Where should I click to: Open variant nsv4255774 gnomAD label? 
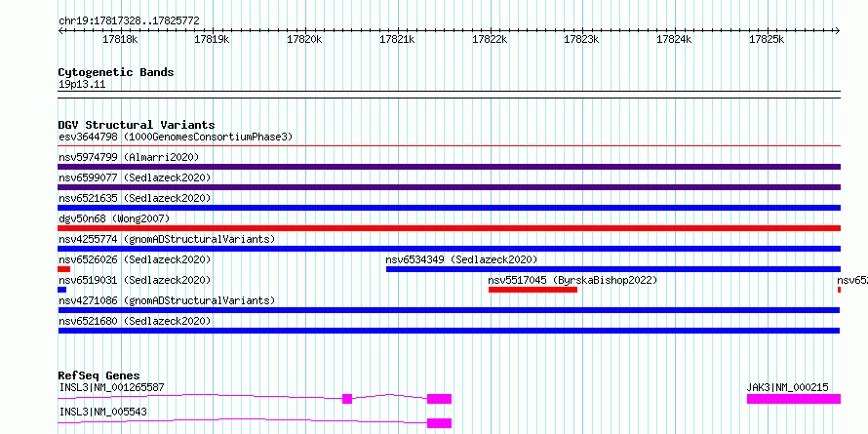(167, 239)
